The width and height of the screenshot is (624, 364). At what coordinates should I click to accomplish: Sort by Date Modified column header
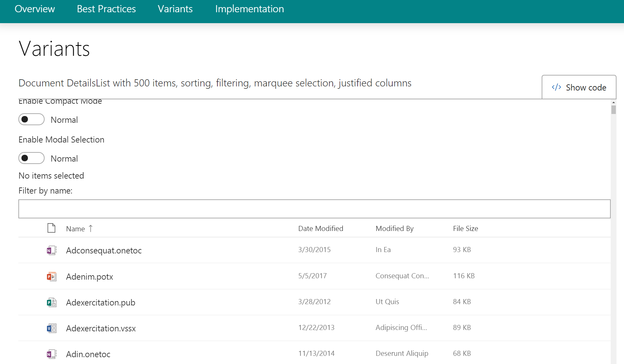point(321,228)
